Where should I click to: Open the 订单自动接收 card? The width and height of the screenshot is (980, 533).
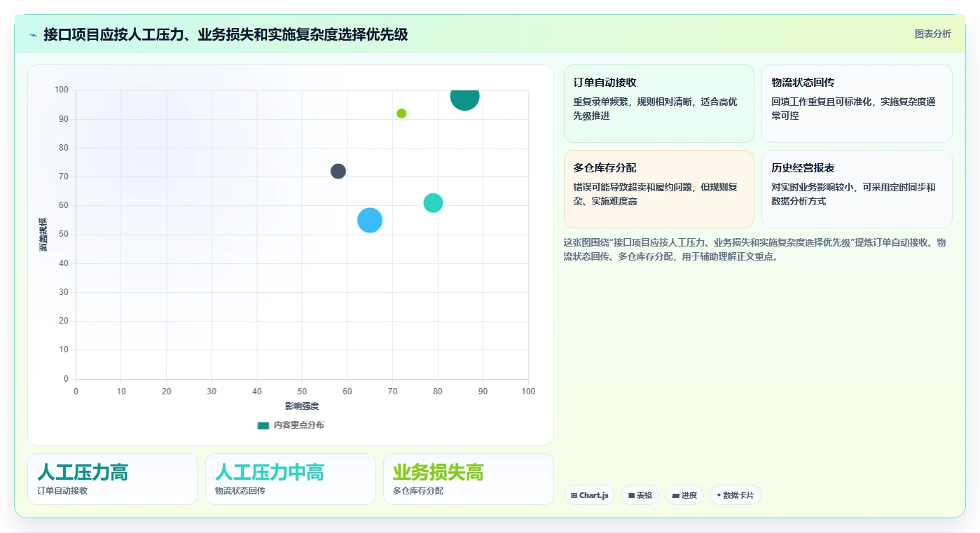point(658,104)
